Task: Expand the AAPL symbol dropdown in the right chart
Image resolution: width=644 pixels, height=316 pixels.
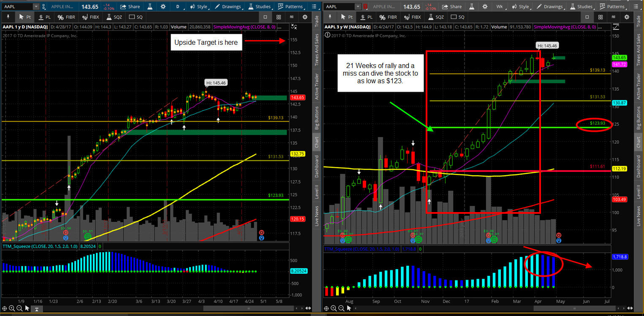Action: tap(358, 7)
